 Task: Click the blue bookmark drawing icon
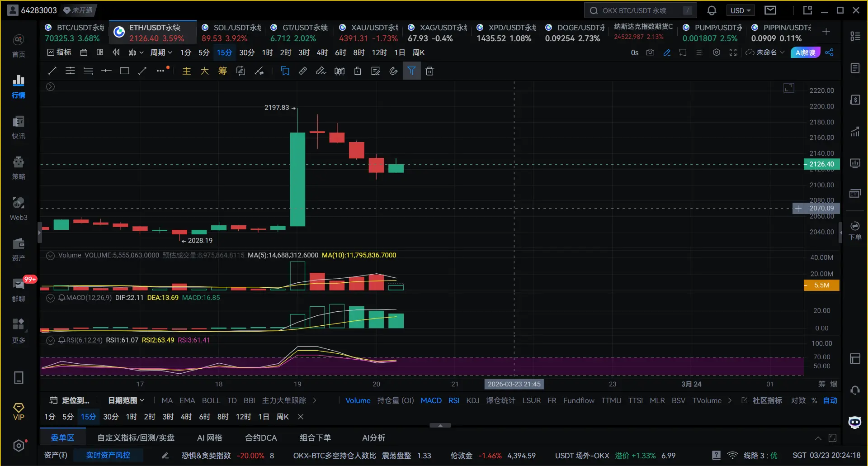pos(285,71)
